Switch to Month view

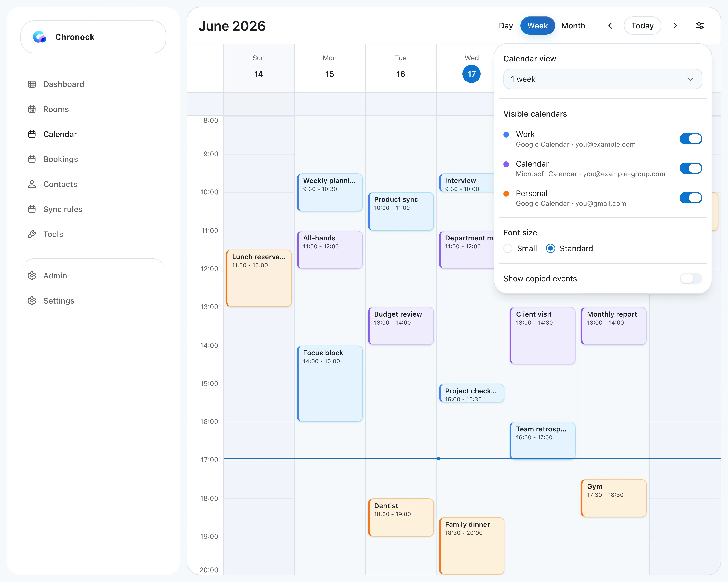point(573,26)
